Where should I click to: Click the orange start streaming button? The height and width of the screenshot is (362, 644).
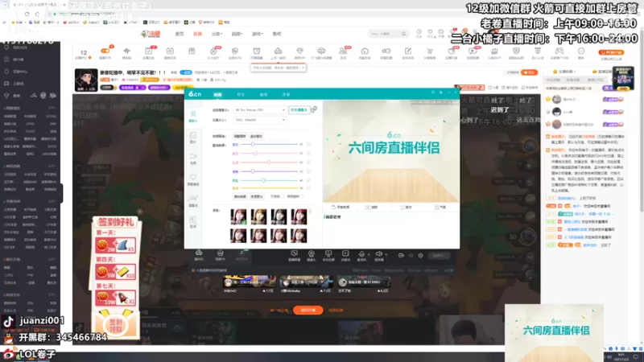(x=308, y=311)
